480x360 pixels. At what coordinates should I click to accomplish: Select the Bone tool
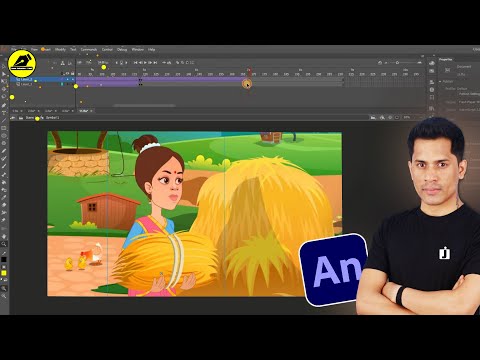click(4, 174)
